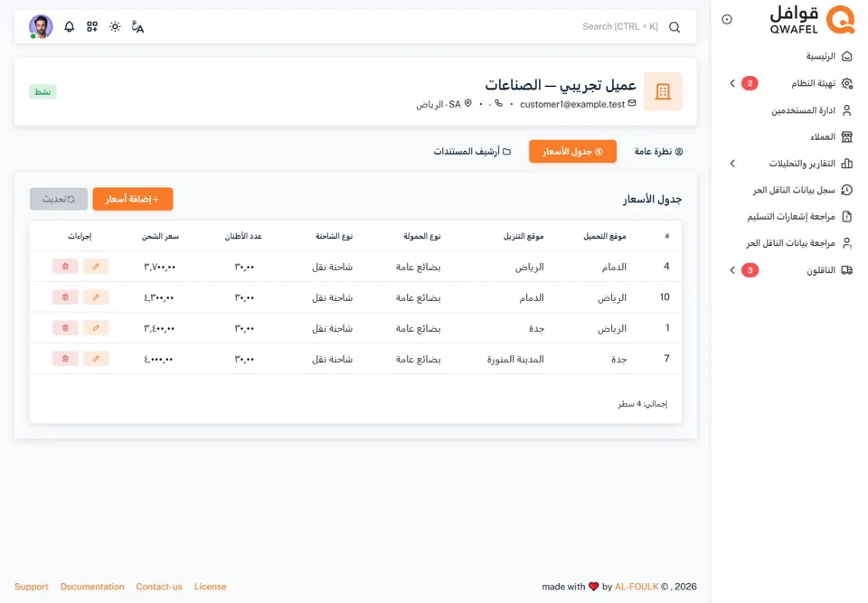Open أرشيف المستندات tab
Screen dimensions: 868x603
[472, 152]
